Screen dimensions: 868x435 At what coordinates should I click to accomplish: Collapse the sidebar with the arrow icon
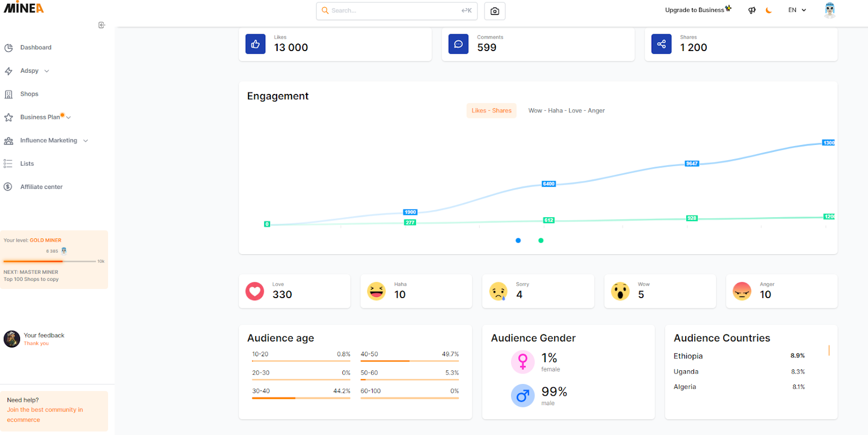101,25
